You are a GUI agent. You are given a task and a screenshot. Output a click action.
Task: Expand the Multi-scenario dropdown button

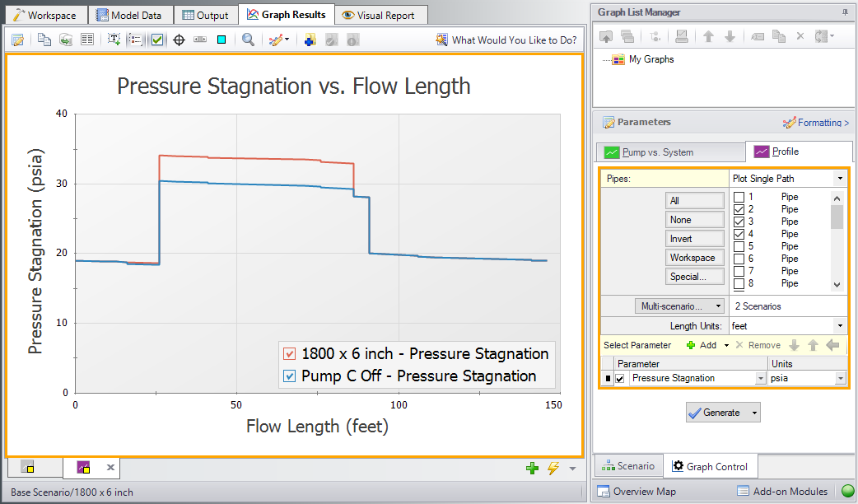pyautogui.click(x=679, y=306)
